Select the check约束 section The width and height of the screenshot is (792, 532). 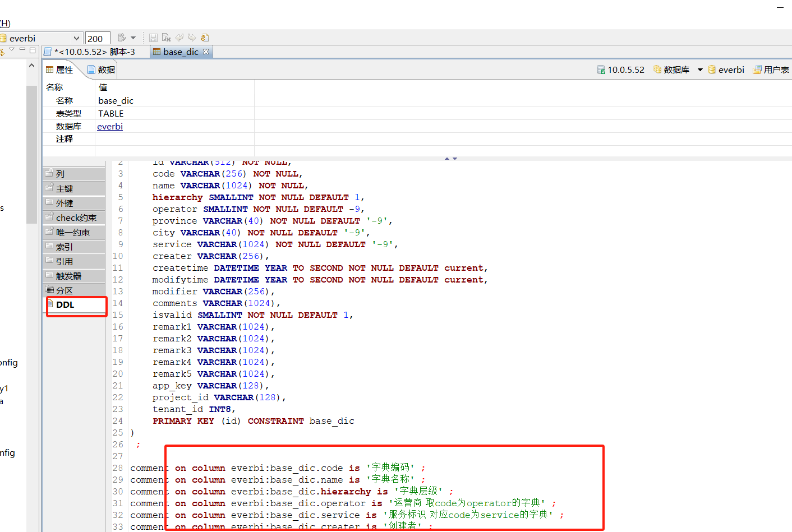[x=74, y=218]
